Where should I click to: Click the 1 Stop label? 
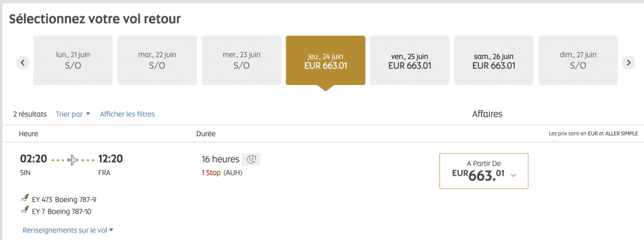coord(211,173)
